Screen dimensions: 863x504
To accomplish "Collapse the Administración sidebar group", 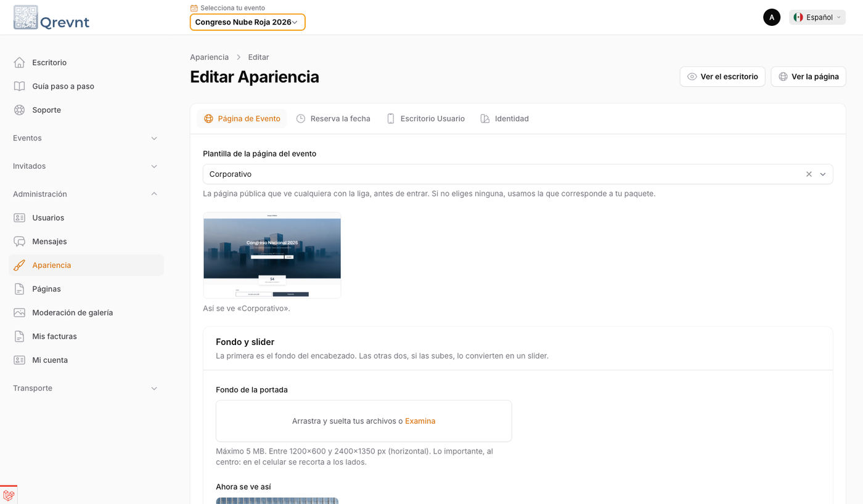I will pyautogui.click(x=86, y=194).
